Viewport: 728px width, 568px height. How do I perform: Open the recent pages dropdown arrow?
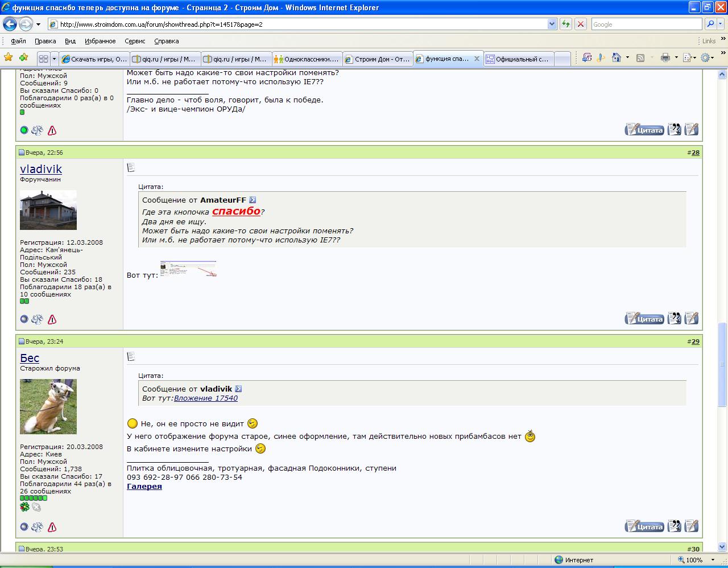pos(38,24)
